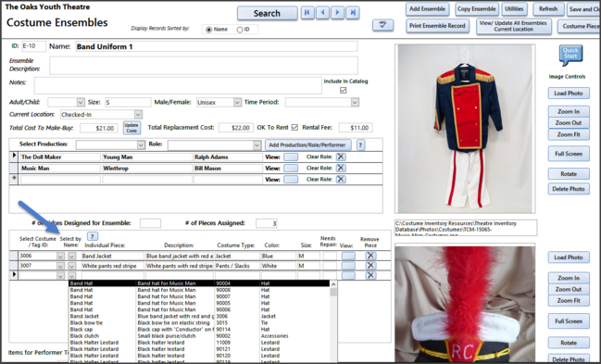This screenshot has width=601, height=364.
Task: Open the Quick Start speech bubble icon
Action: click(570, 55)
